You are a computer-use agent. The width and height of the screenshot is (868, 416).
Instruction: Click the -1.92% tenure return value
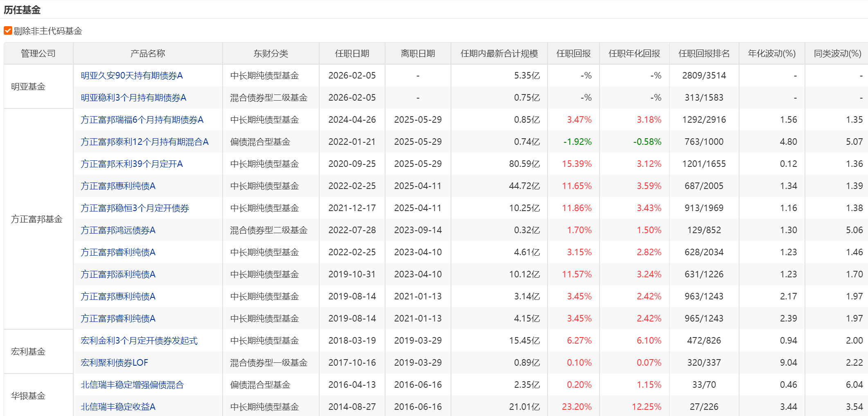(577, 142)
